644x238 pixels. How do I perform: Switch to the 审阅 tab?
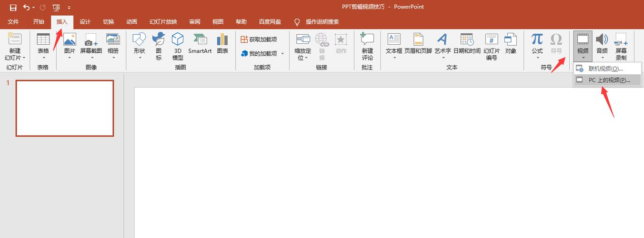(194, 22)
